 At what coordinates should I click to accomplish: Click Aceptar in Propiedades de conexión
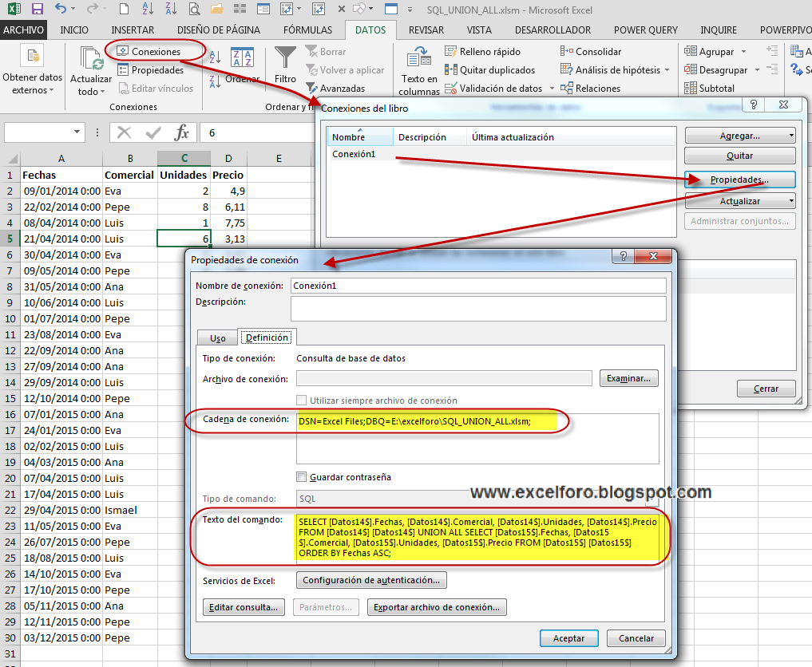click(568, 638)
